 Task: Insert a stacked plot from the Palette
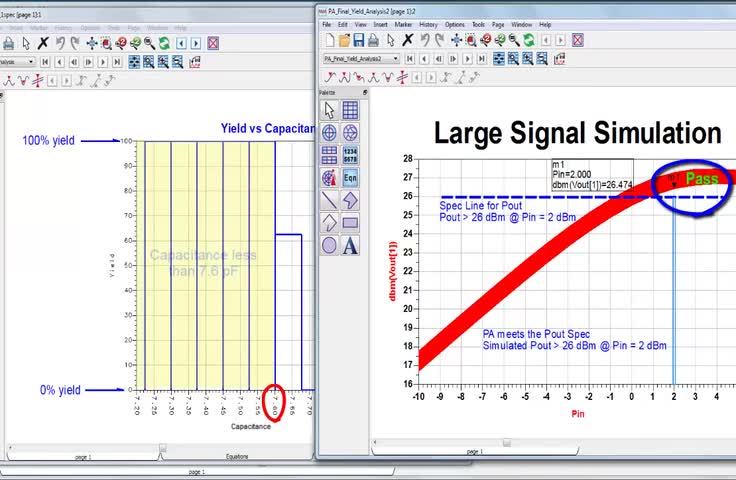point(329,155)
